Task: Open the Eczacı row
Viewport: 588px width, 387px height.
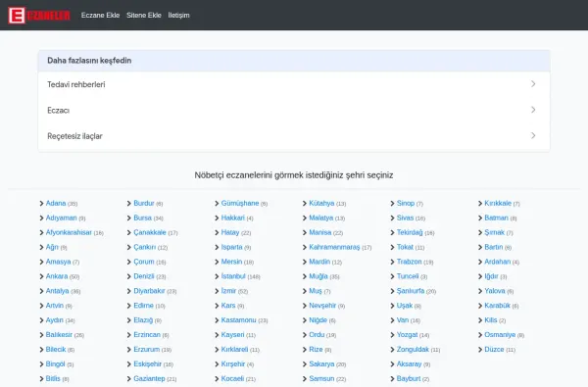Action: point(294,111)
